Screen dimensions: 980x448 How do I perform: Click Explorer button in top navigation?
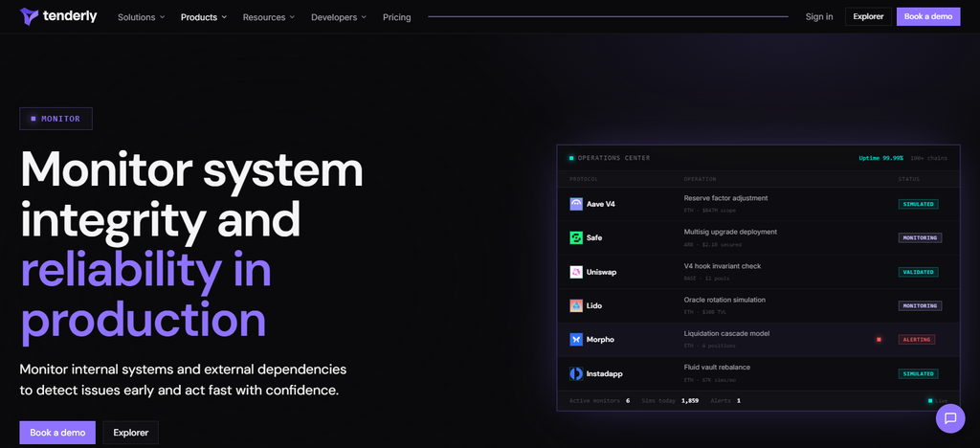click(x=868, y=17)
